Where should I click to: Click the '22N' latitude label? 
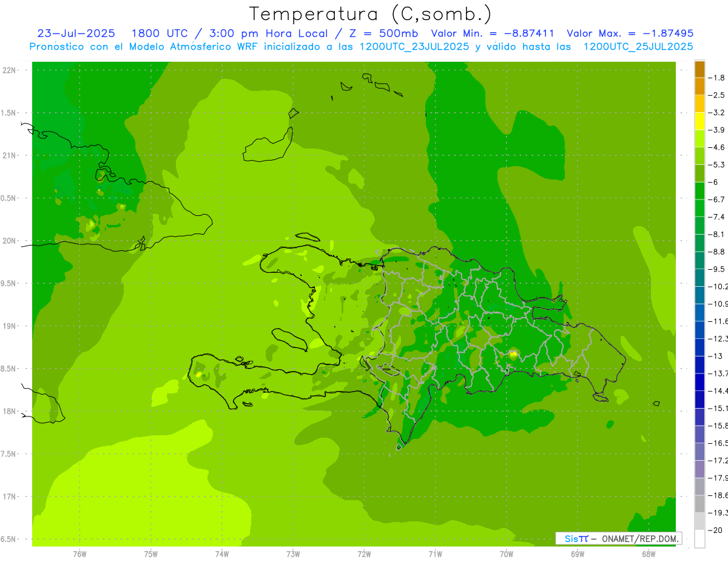[9, 70]
